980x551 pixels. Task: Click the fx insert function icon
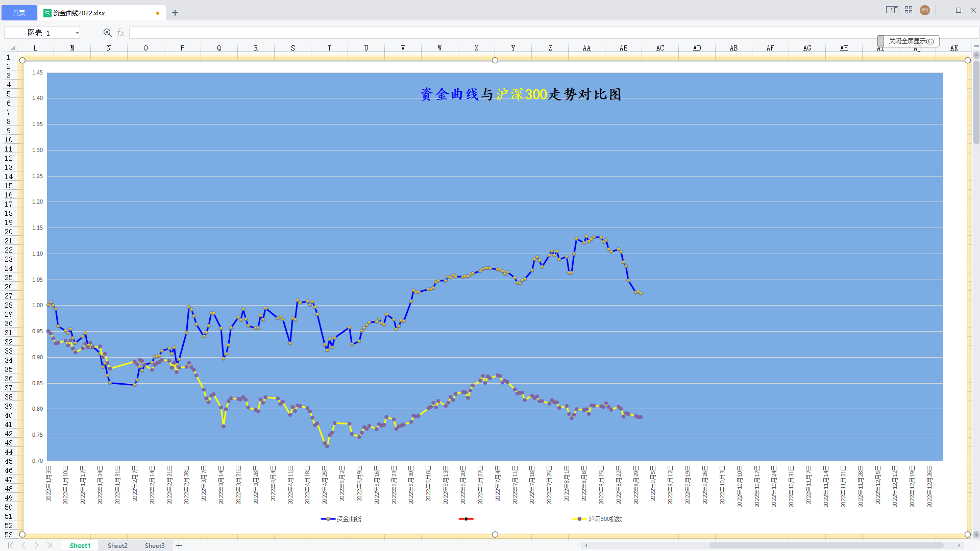click(121, 33)
